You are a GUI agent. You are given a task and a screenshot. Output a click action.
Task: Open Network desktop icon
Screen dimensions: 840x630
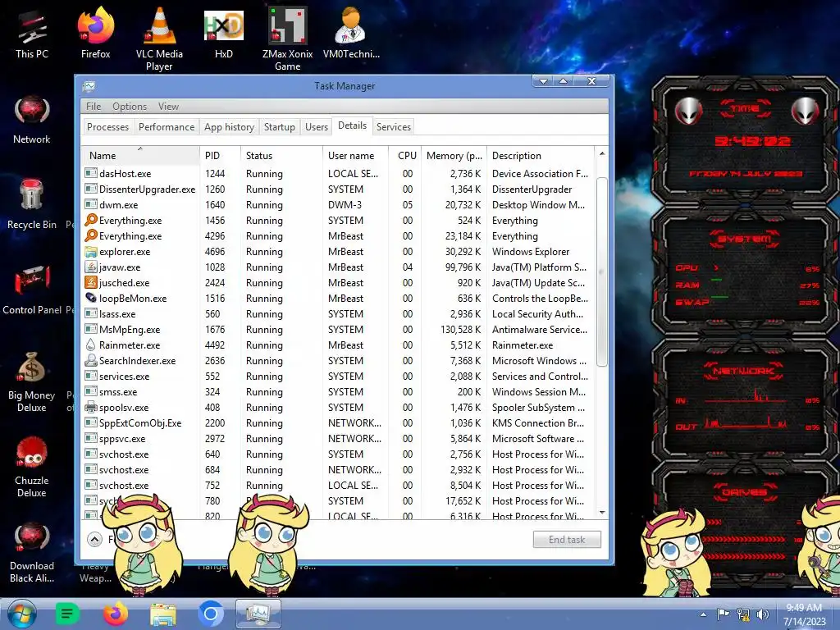(x=32, y=120)
